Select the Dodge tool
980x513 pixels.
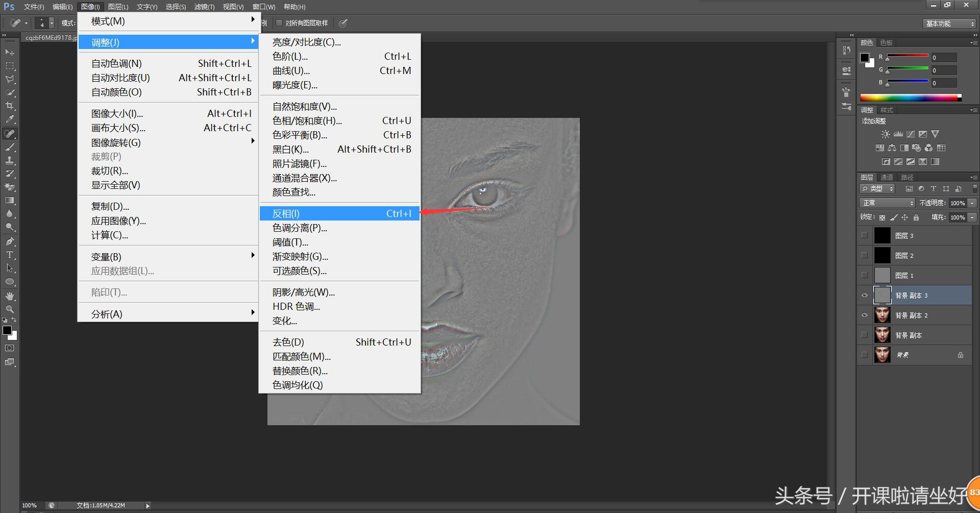pos(10,227)
